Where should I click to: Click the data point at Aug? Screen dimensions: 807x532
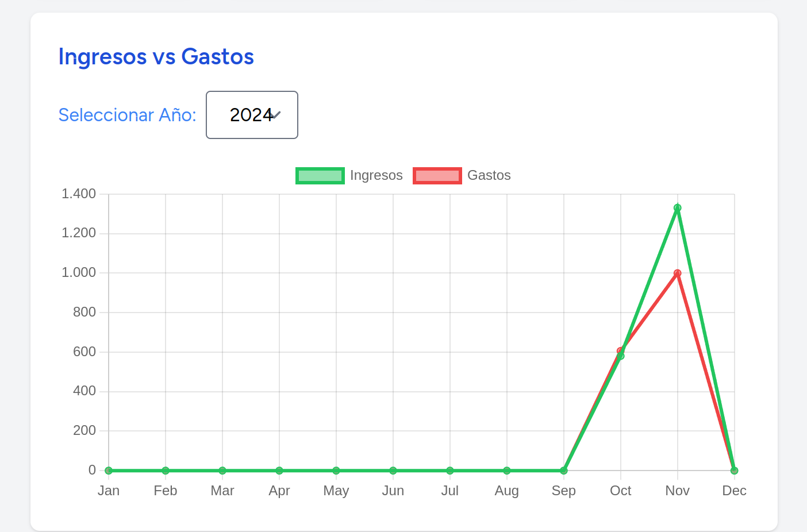tap(507, 471)
